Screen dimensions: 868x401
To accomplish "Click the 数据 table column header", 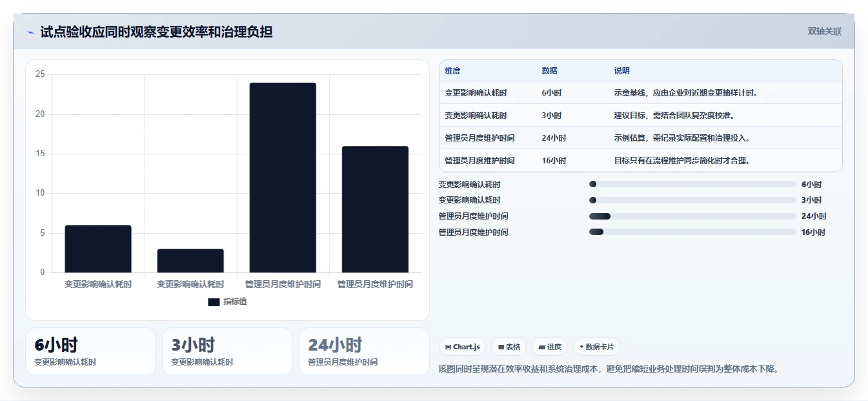I will pyautogui.click(x=550, y=71).
